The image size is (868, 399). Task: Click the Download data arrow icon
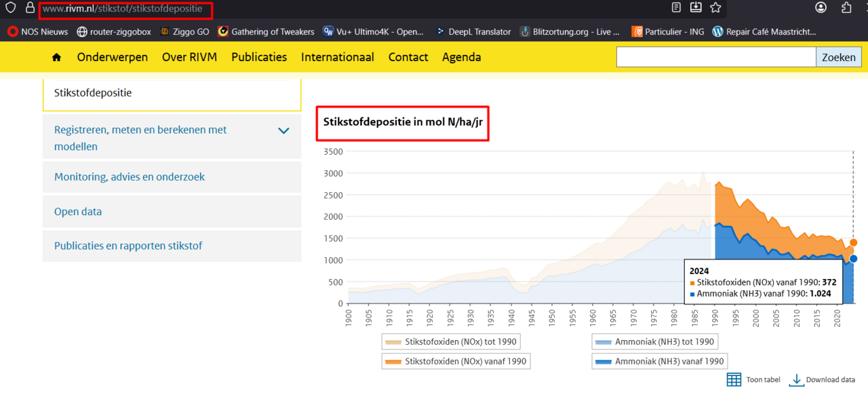796,379
